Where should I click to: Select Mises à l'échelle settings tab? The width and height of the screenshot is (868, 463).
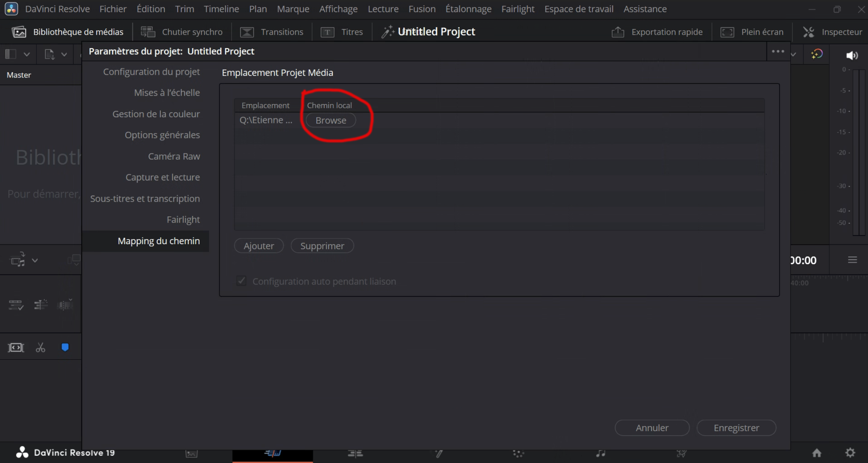click(x=167, y=93)
